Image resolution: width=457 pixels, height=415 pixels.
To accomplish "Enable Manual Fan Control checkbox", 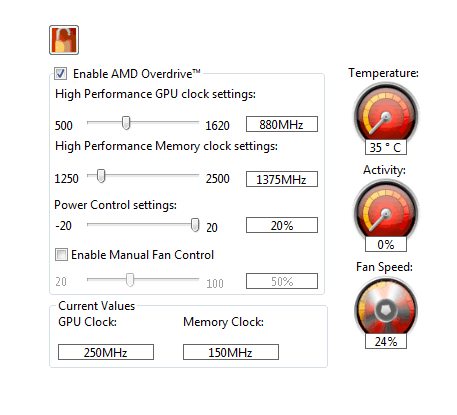I will pos(61,255).
